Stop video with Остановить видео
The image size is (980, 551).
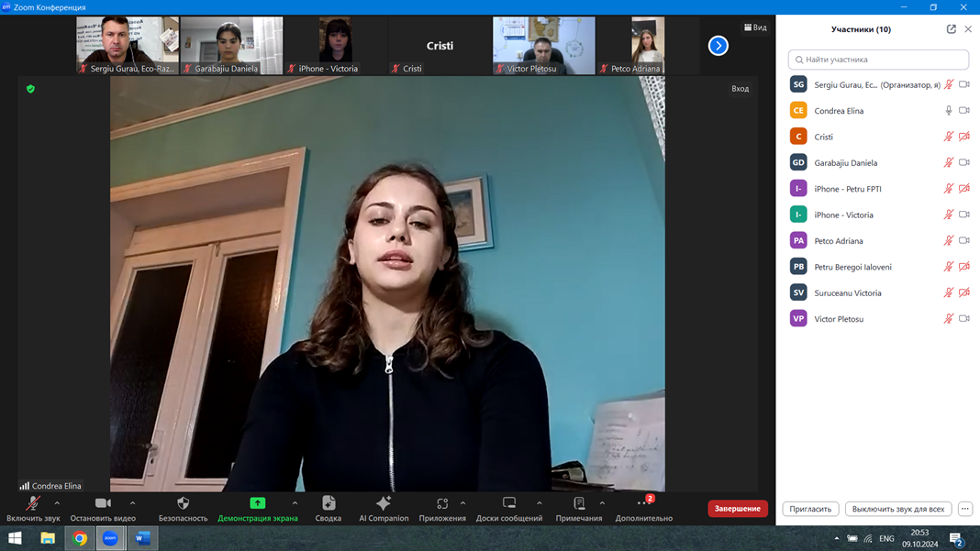103,503
